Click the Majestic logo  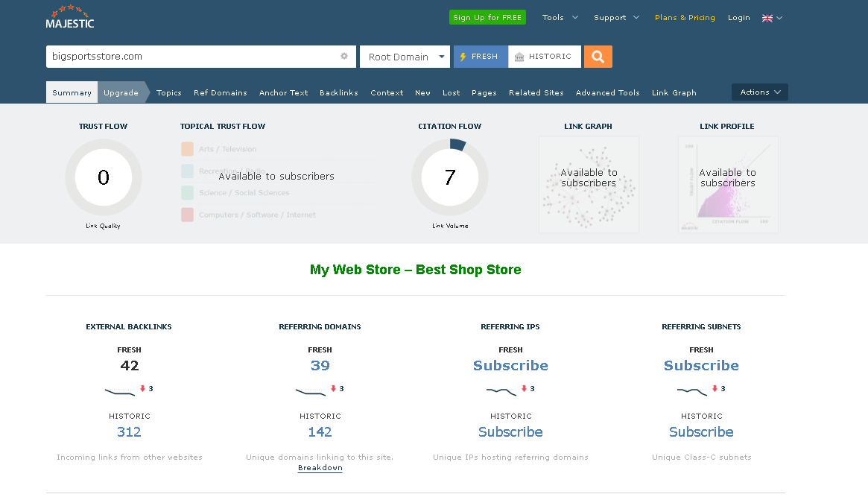[x=70, y=17]
